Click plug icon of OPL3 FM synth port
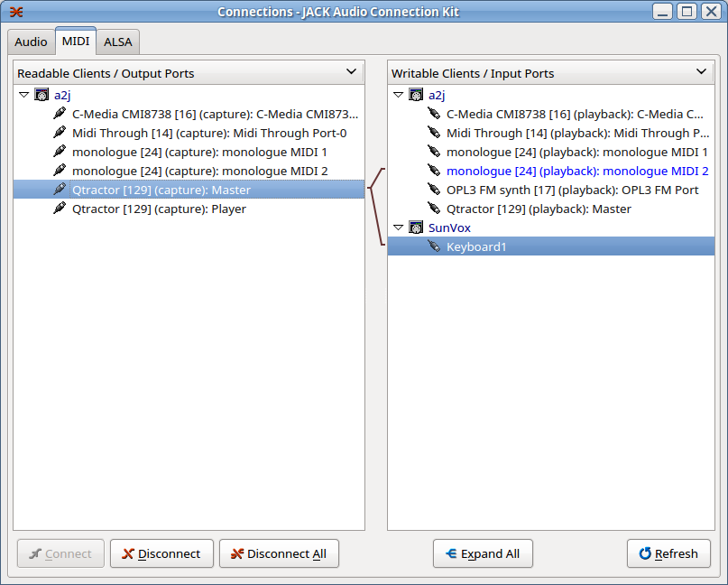 (x=434, y=190)
